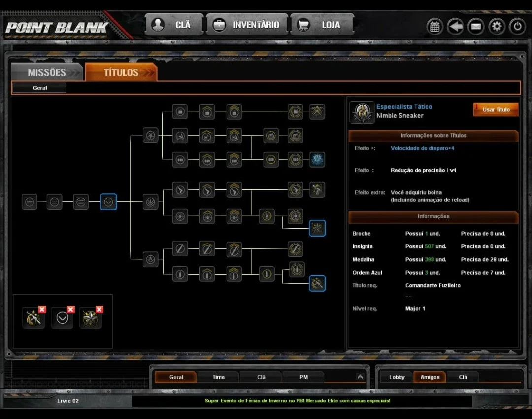
Task: Select the single-chevron radio title node
Action: coord(207,136)
